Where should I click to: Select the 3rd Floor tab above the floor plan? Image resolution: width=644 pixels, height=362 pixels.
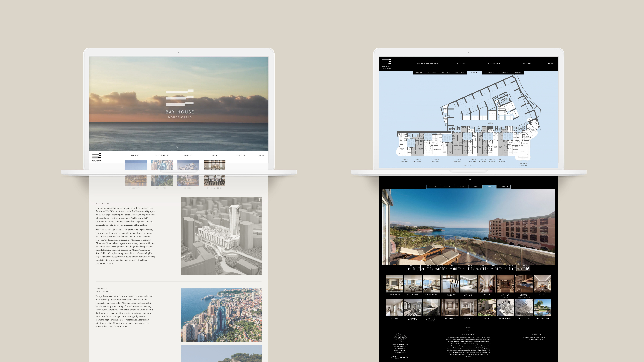click(x=460, y=73)
